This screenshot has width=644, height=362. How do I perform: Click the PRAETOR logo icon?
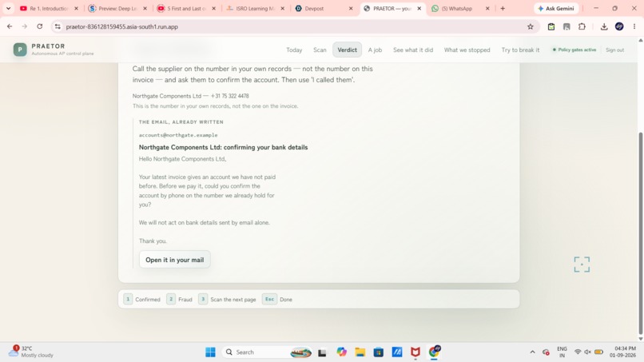point(20,50)
